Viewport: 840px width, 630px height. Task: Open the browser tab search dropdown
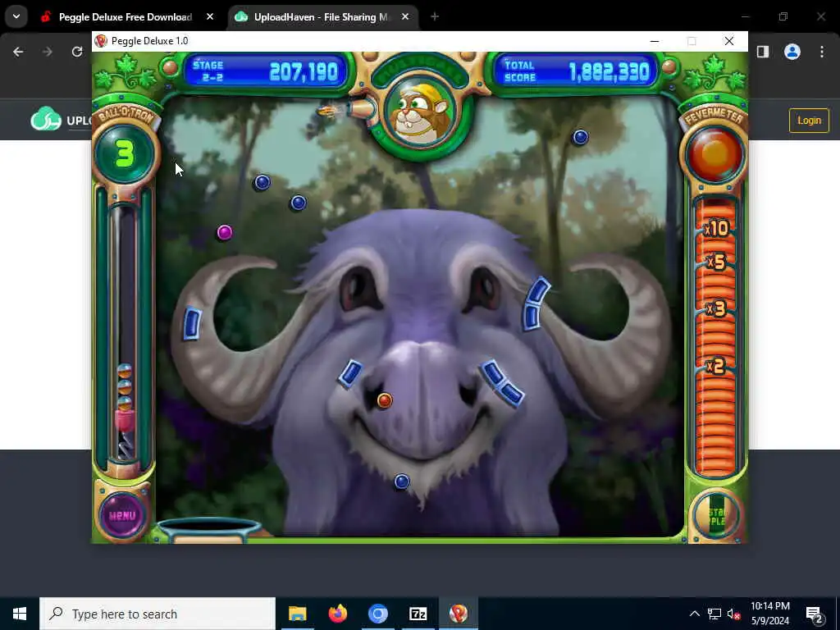coord(16,16)
